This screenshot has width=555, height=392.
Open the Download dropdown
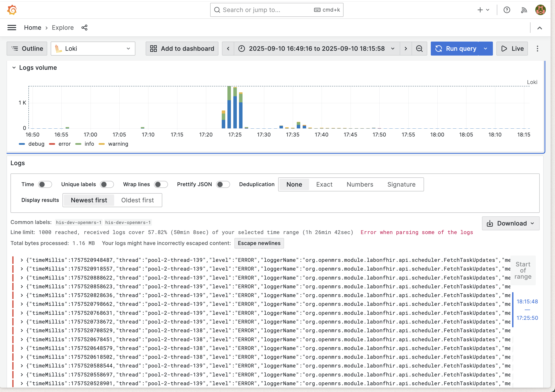click(x=511, y=223)
